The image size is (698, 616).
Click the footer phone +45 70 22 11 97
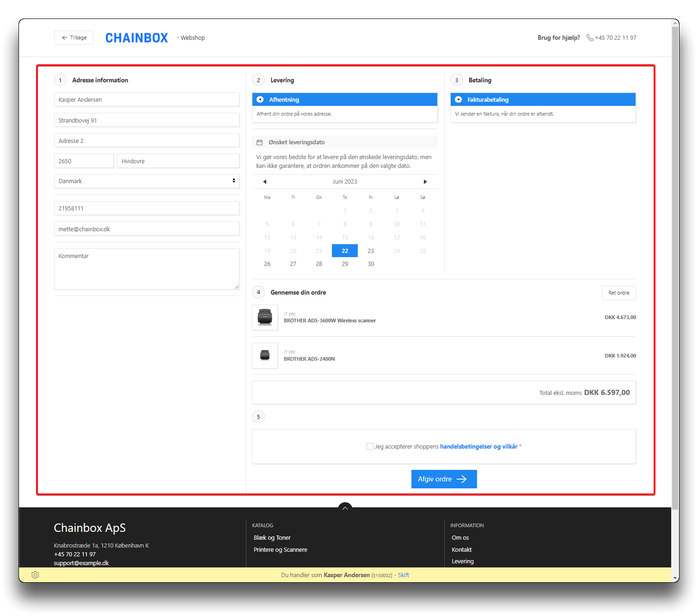click(75, 554)
